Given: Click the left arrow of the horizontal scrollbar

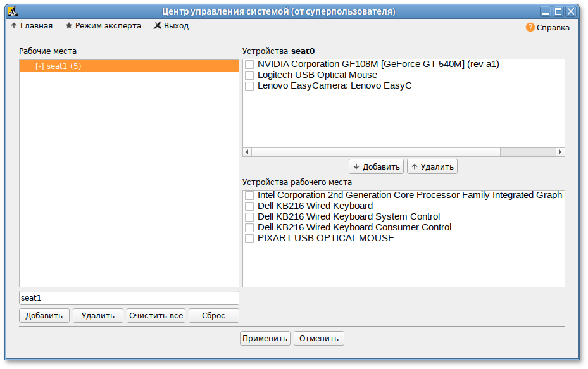Looking at the screenshot, I should (247, 152).
